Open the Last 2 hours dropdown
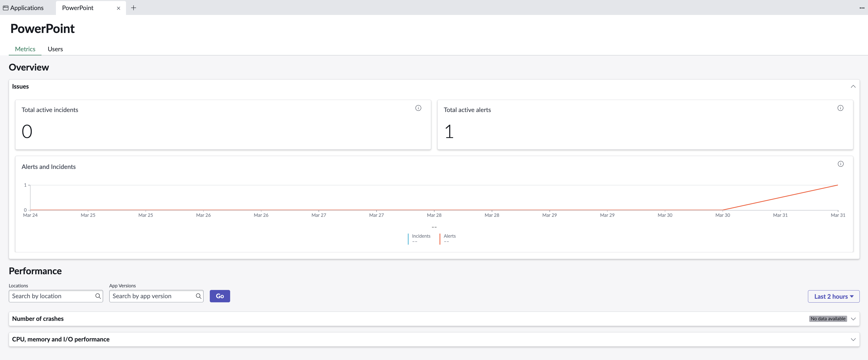Screen dimensions: 868x360 (x=833, y=296)
